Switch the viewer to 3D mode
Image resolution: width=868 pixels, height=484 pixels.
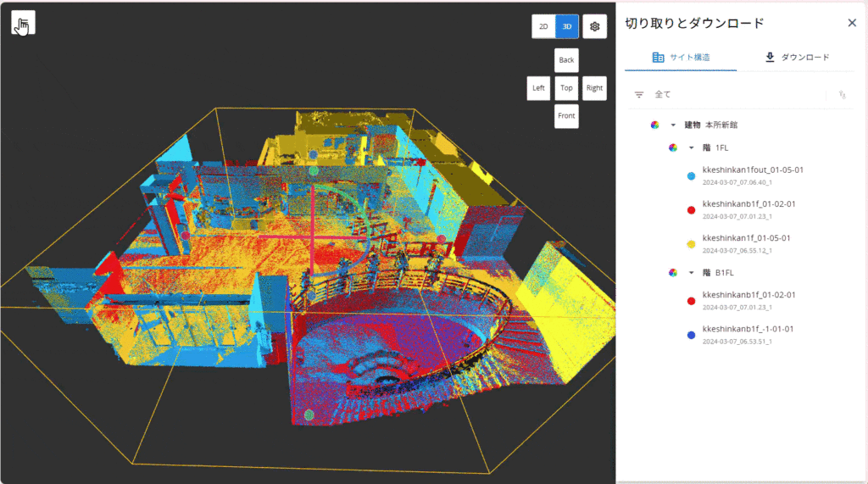[567, 26]
